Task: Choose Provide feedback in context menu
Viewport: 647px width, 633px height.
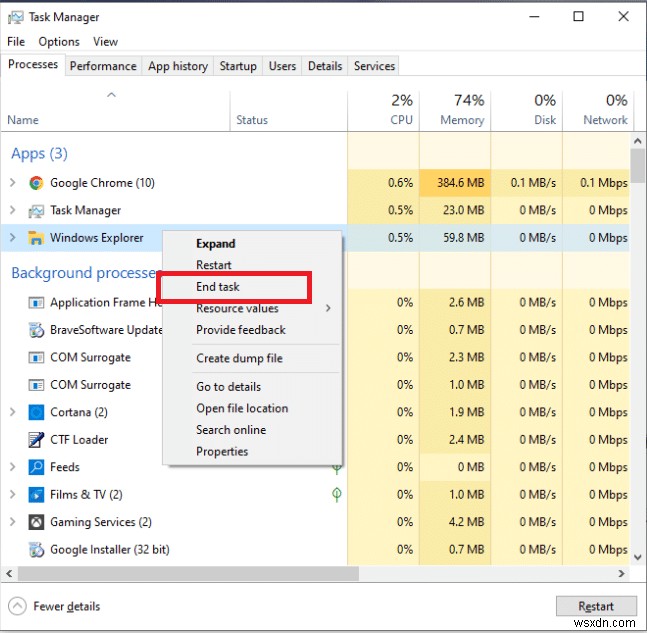Action: [252, 330]
